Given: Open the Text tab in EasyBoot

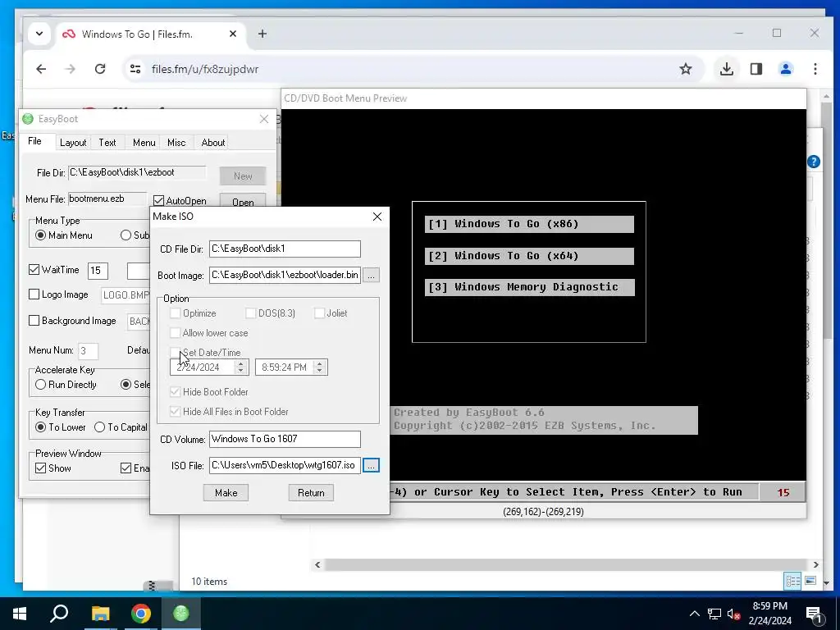Looking at the screenshot, I should 107,143.
